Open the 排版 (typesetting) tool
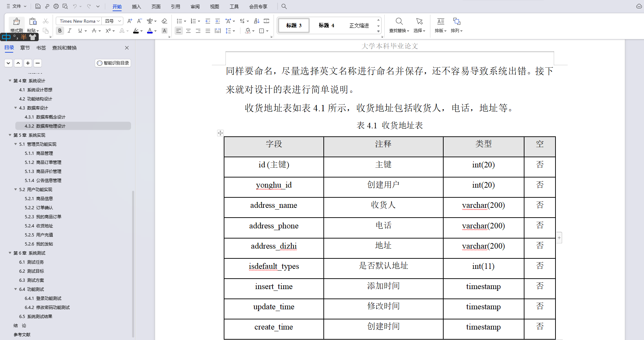 [x=440, y=24]
